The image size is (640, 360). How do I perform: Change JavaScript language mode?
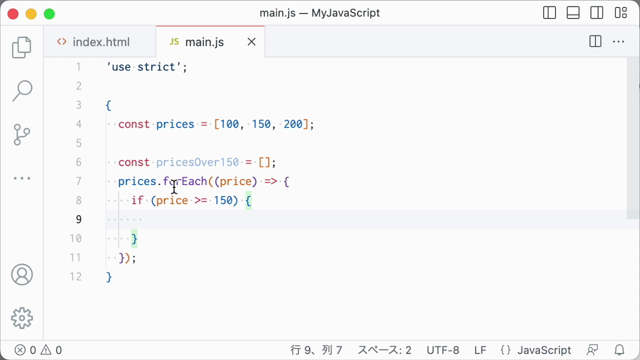tap(544, 350)
